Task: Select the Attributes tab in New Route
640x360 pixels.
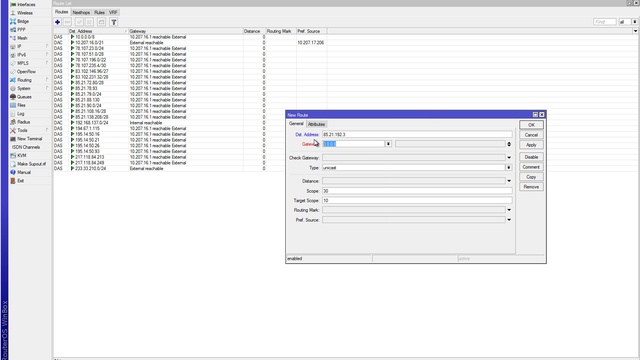Action: click(x=316, y=124)
